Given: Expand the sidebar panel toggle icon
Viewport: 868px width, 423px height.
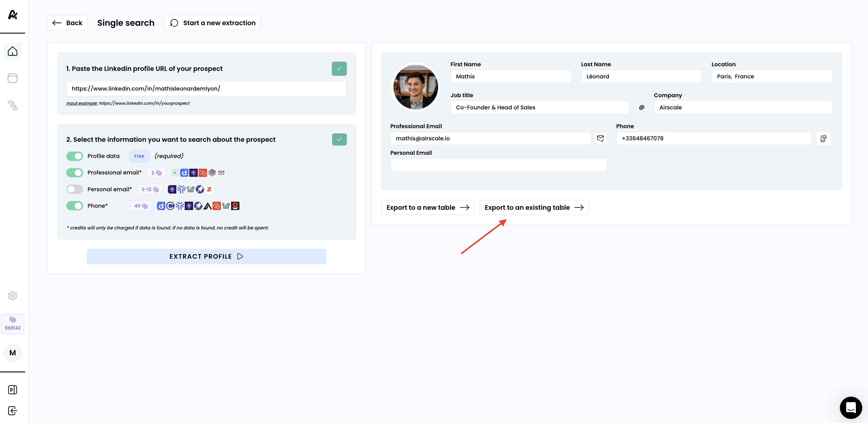Looking at the screenshot, I should point(12,390).
